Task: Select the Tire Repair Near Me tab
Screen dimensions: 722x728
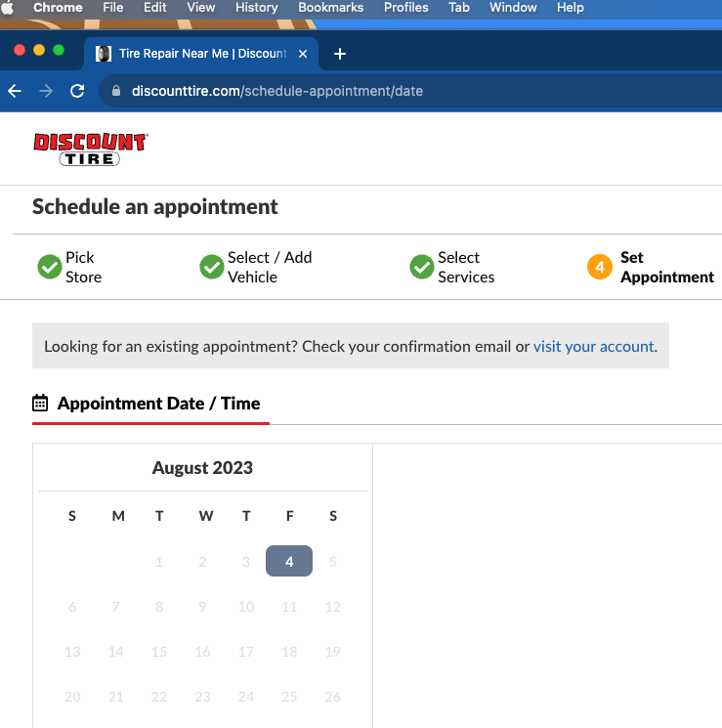Action: 201,54
